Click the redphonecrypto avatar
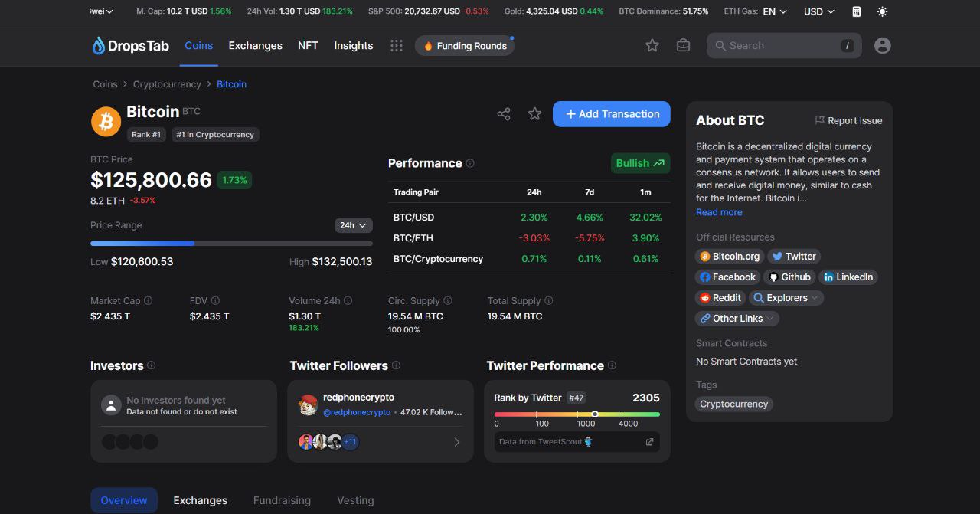This screenshot has height=514, width=980. (x=308, y=405)
